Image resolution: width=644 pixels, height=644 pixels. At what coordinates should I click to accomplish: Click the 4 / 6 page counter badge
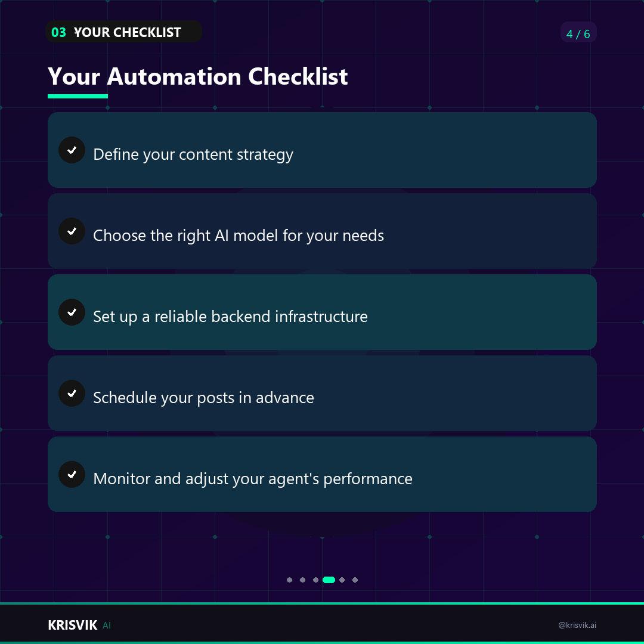point(578,32)
